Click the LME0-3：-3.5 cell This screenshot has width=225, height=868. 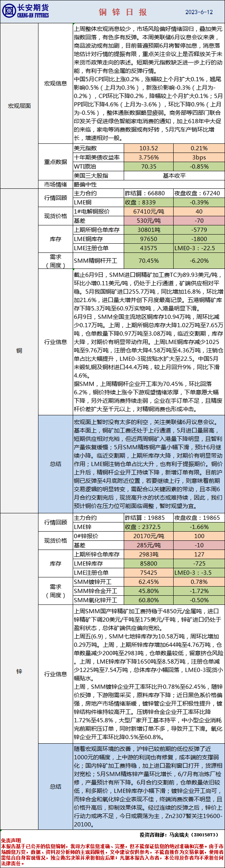[x=199, y=572]
